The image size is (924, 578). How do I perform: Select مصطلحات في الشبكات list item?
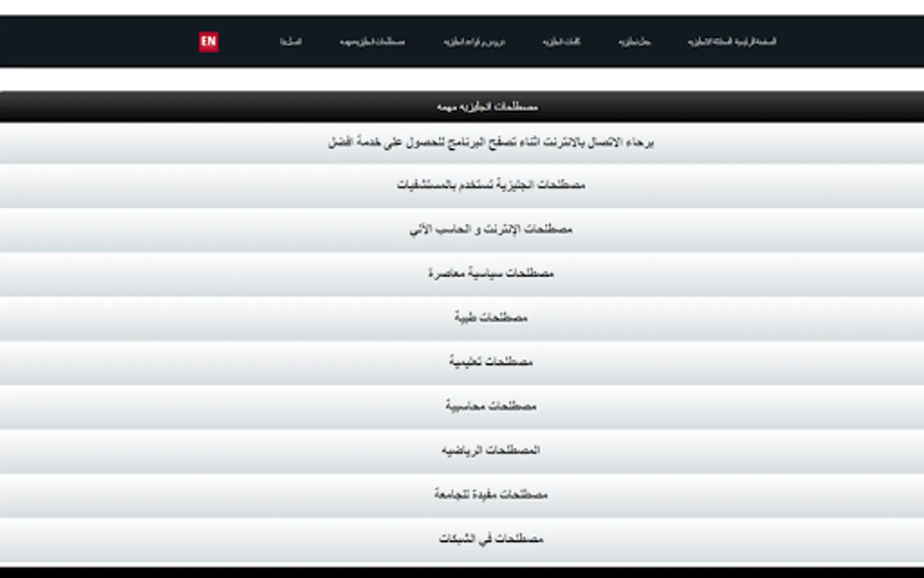pos(462,540)
